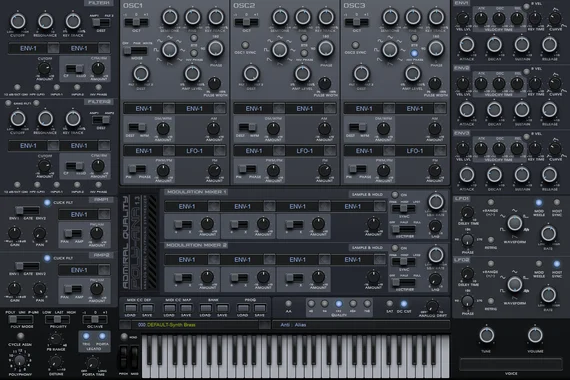Image resolution: width=570 pixels, height=380 pixels.
Task: Click Save under MIDI CC MAP
Action: coord(186,308)
